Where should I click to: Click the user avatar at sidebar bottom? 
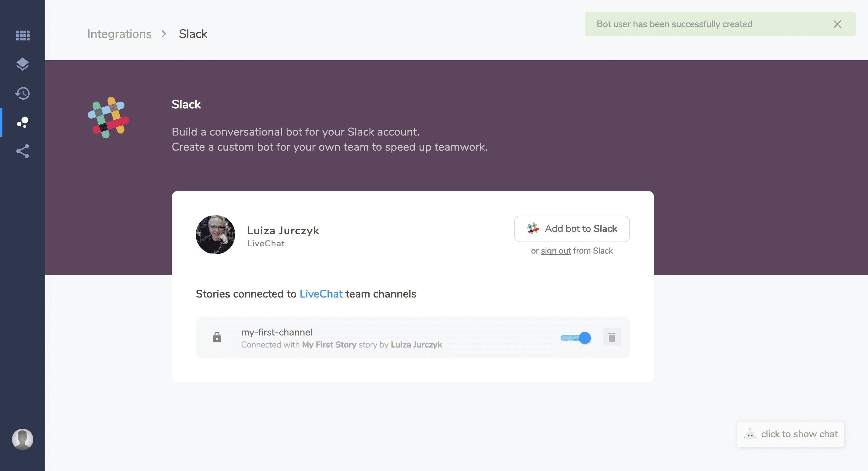[x=23, y=439]
